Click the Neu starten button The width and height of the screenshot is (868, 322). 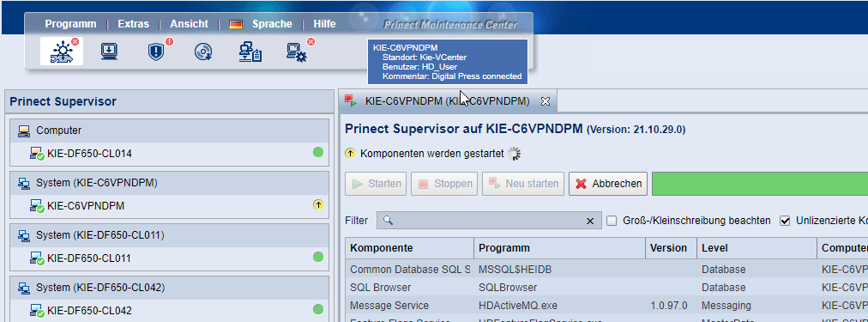523,184
